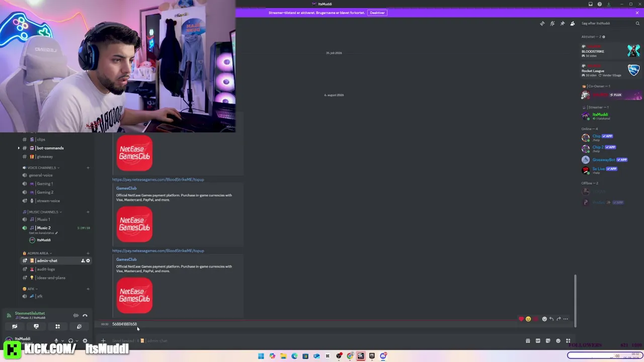Add a channel to ADMIN AREA
The width and height of the screenshot is (644, 362).
(x=88, y=253)
